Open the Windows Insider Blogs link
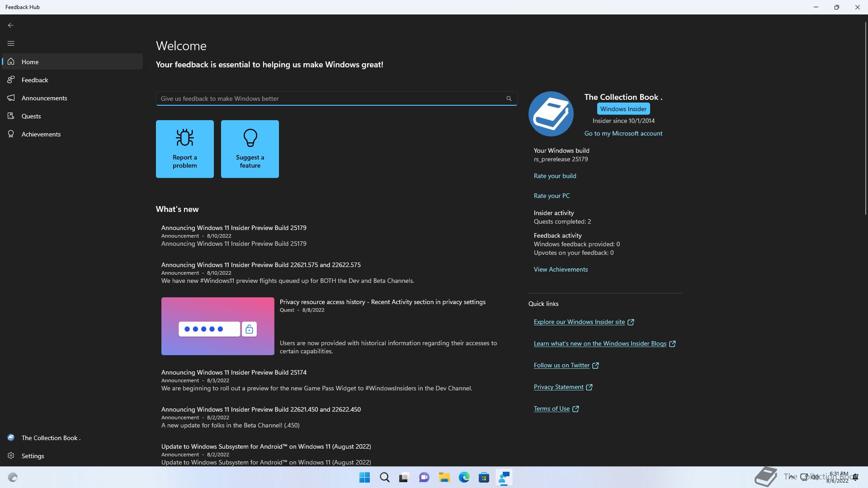Viewport: 868px width, 488px height. tap(600, 343)
